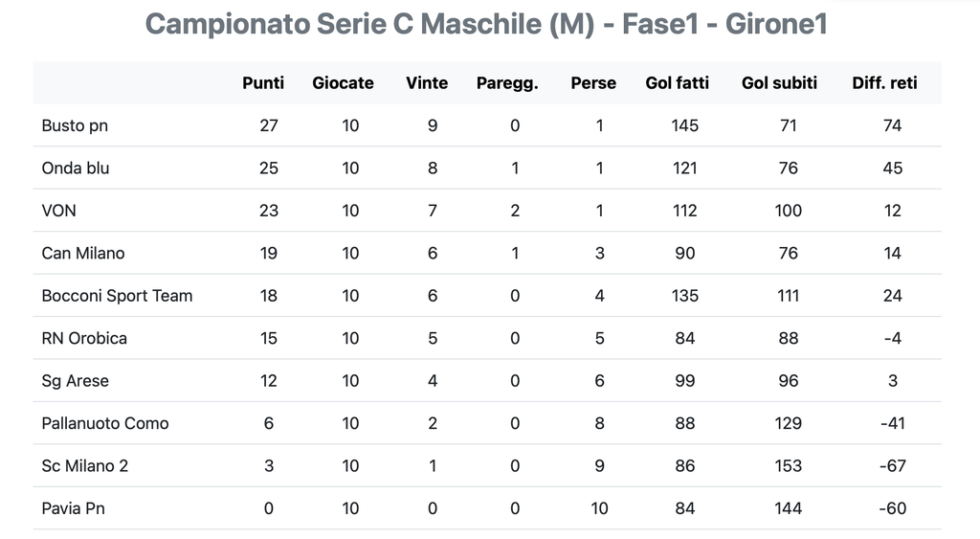Click the Paregg. column header
The width and height of the screenshot is (980, 539).
(507, 83)
